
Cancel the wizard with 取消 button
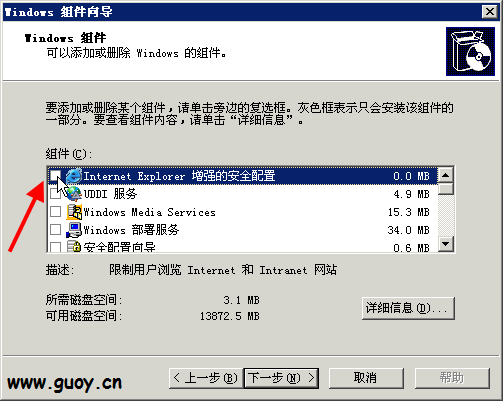pos(366,378)
